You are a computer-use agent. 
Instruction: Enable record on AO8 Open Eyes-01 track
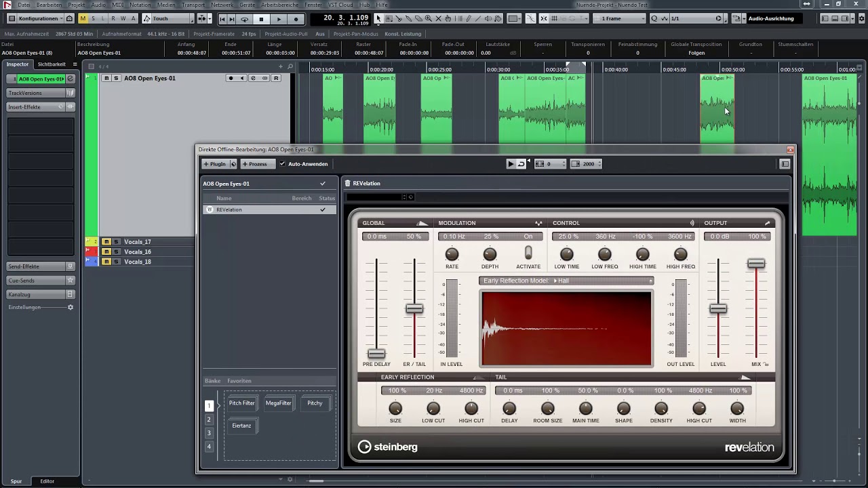[231, 78]
